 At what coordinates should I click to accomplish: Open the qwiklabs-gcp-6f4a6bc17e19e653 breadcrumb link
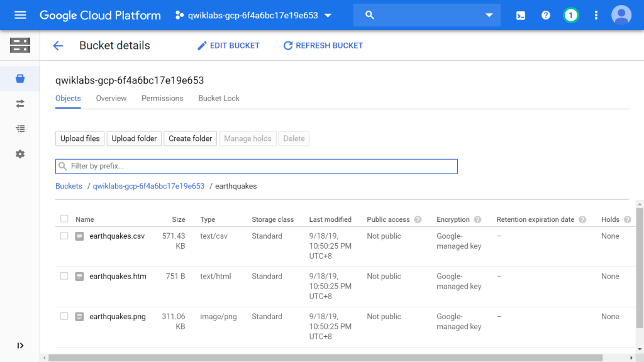148,186
